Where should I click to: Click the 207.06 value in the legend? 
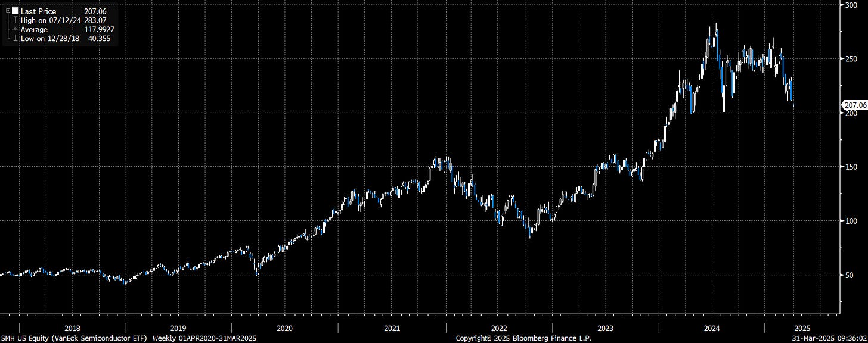click(95, 11)
